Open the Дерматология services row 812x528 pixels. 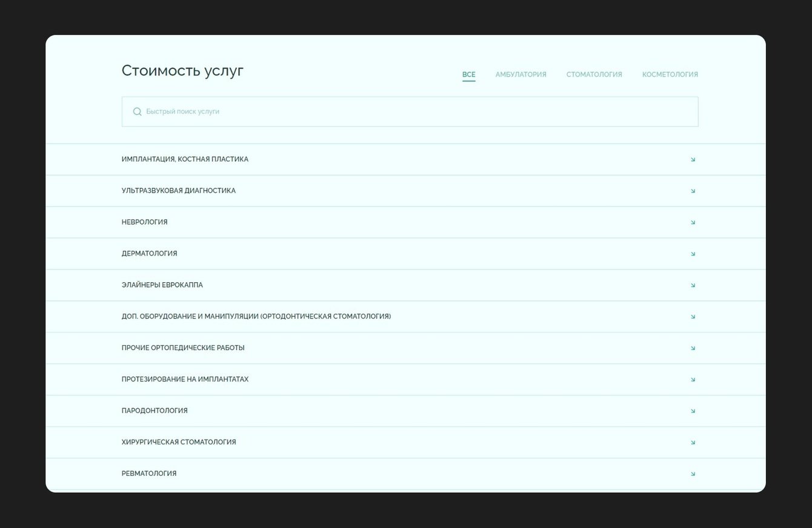point(149,254)
